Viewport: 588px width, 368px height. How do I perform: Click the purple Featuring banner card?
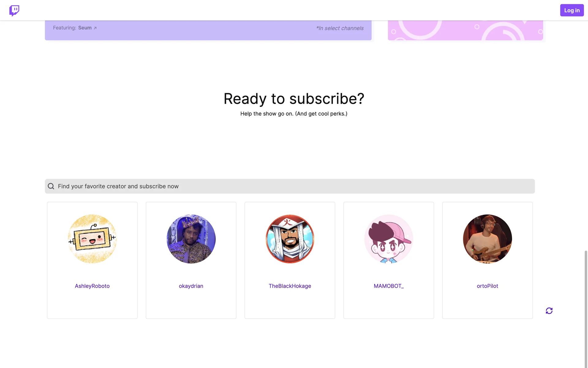[208, 30]
